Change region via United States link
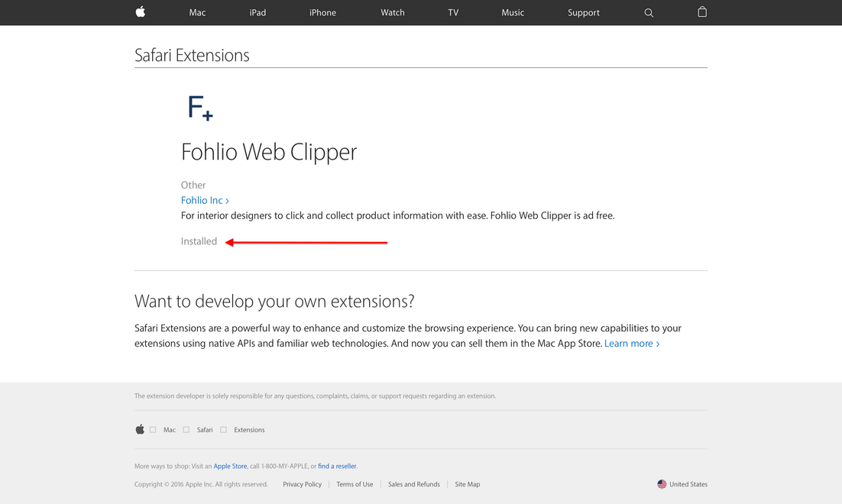Image resolution: width=842 pixels, height=504 pixels. point(688,484)
